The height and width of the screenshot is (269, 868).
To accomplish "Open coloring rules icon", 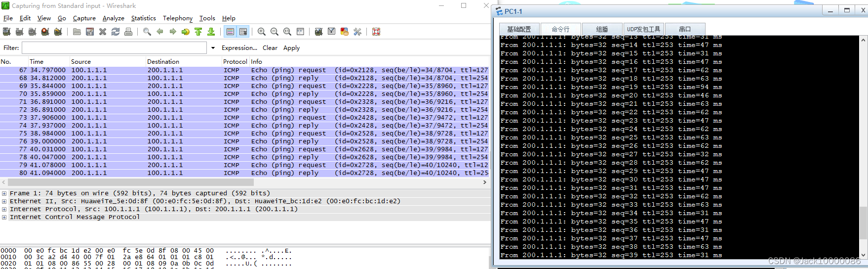I will (x=345, y=32).
